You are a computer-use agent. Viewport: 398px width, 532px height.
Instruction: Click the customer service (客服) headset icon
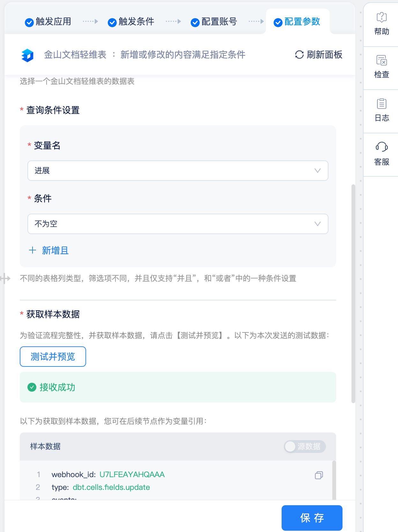click(381, 147)
